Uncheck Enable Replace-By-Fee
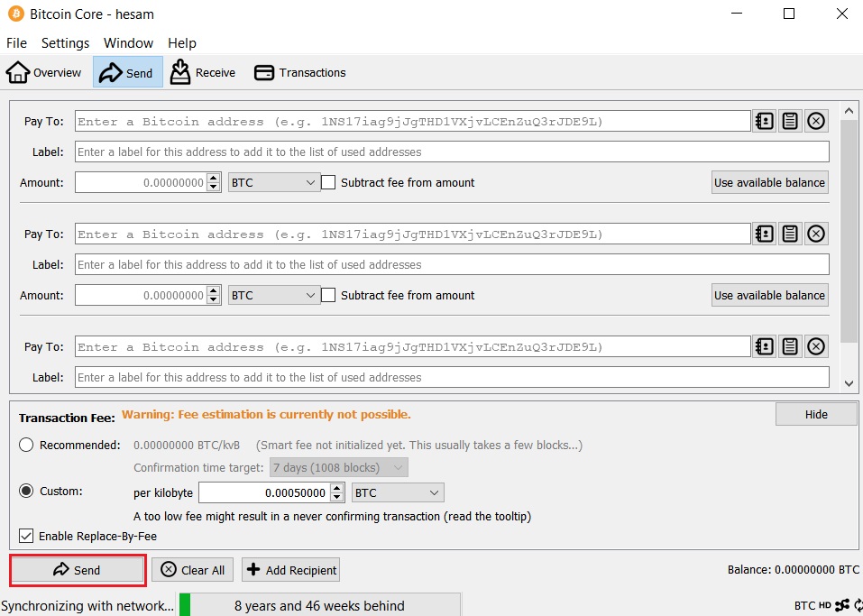This screenshot has width=863, height=616. click(x=26, y=536)
